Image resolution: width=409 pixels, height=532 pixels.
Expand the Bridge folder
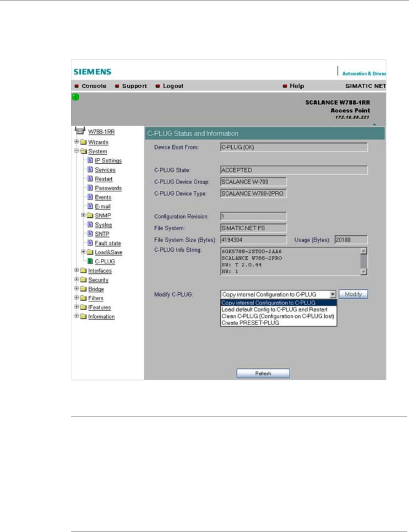[x=77, y=289]
